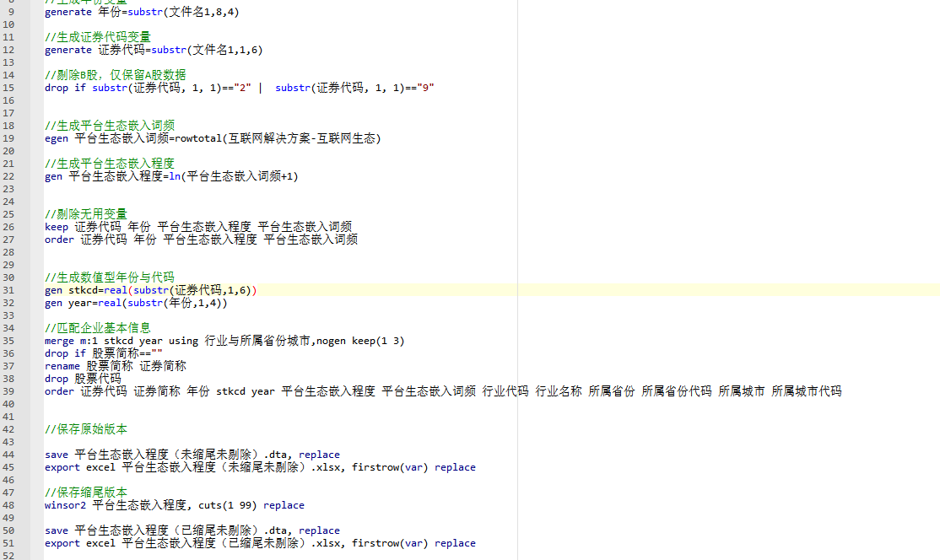Place cursor on the winsor2 command

tap(65, 505)
